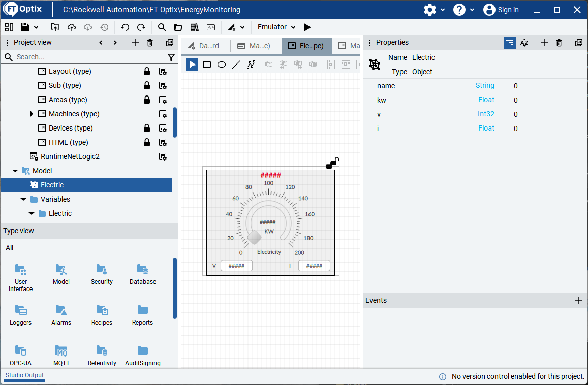588x385 pixels.
Task: Open the Emulator target dropdown
Action: pyautogui.click(x=276, y=27)
